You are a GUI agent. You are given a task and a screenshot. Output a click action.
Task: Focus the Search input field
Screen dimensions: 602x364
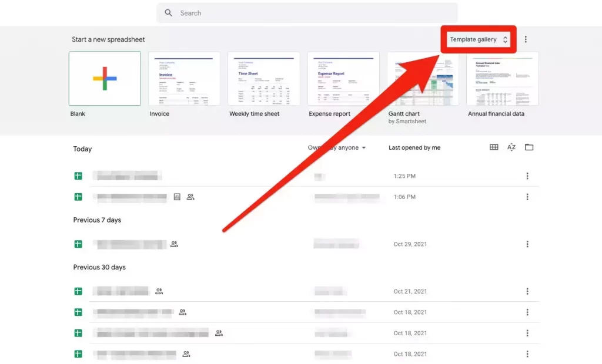[307, 13]
